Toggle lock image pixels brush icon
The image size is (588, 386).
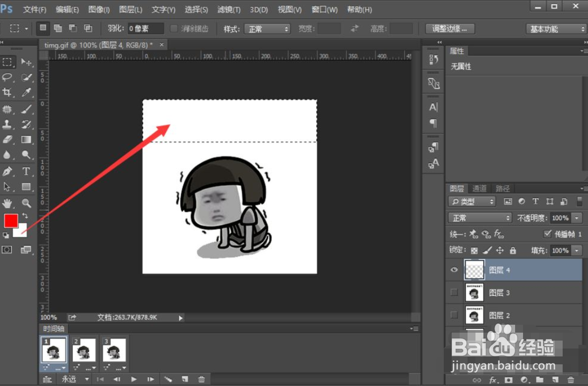[487, 250]
